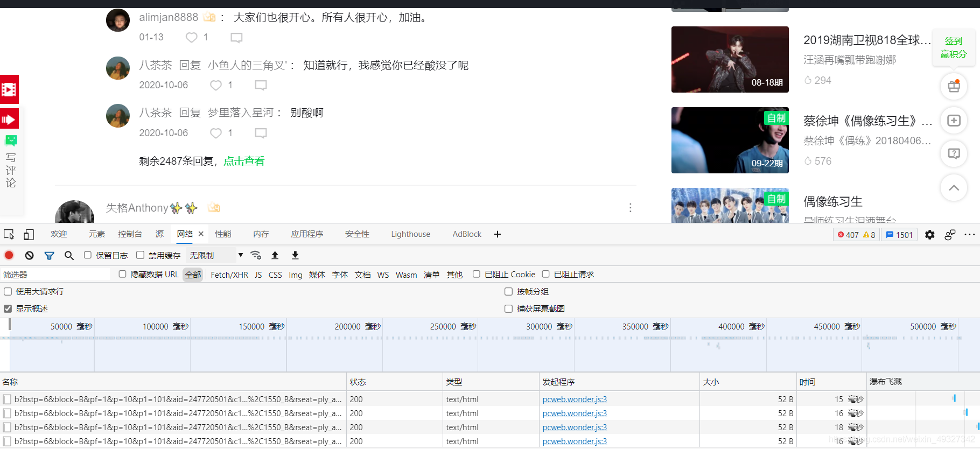Toggle device emulation toolbar icon

click(29, 234)
